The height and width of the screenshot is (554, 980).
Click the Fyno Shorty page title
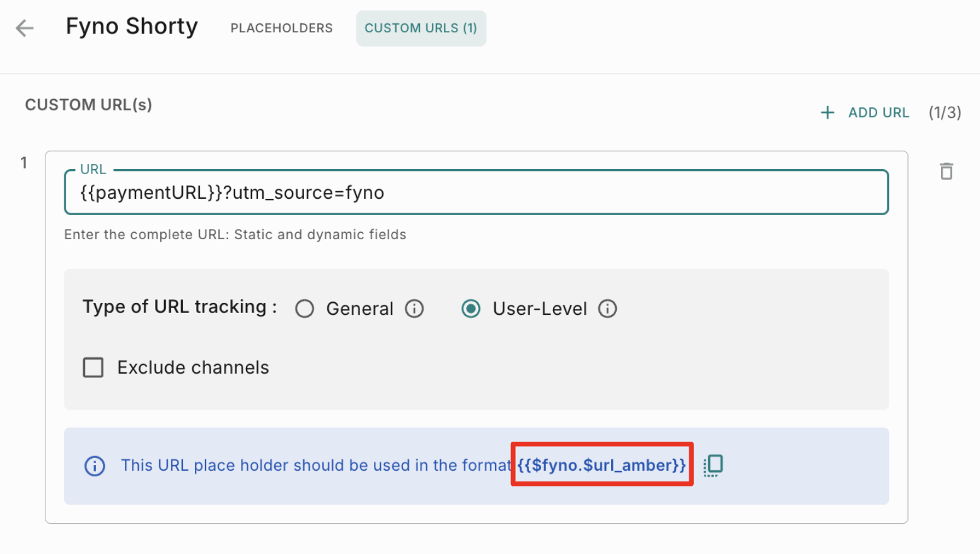[x=132, y=27]
